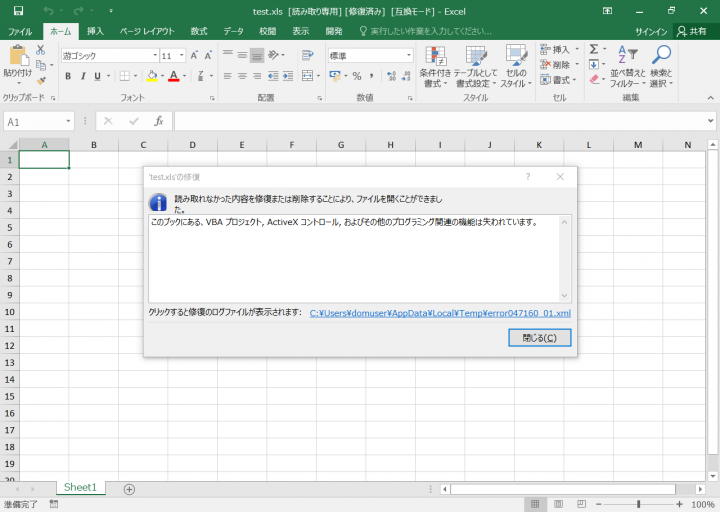720x512 pixels.
Task: Apply comma style
Action: tap(371, 76)
